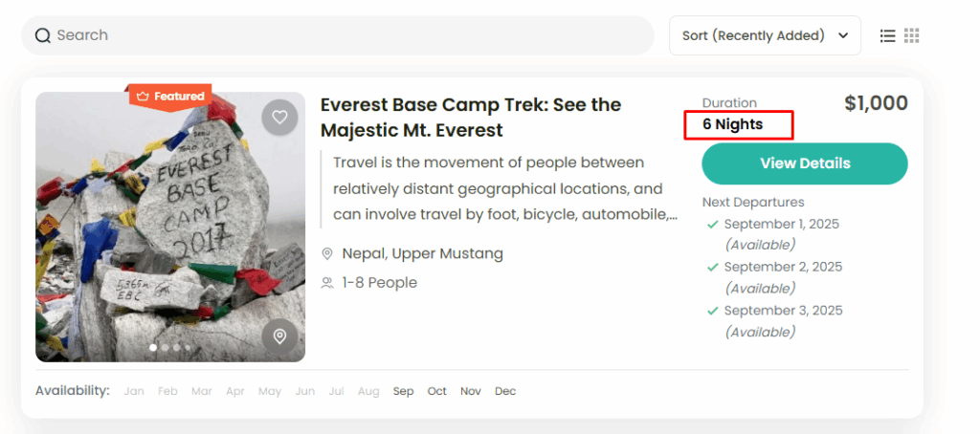Switch to list view layout

click(888, 35)
